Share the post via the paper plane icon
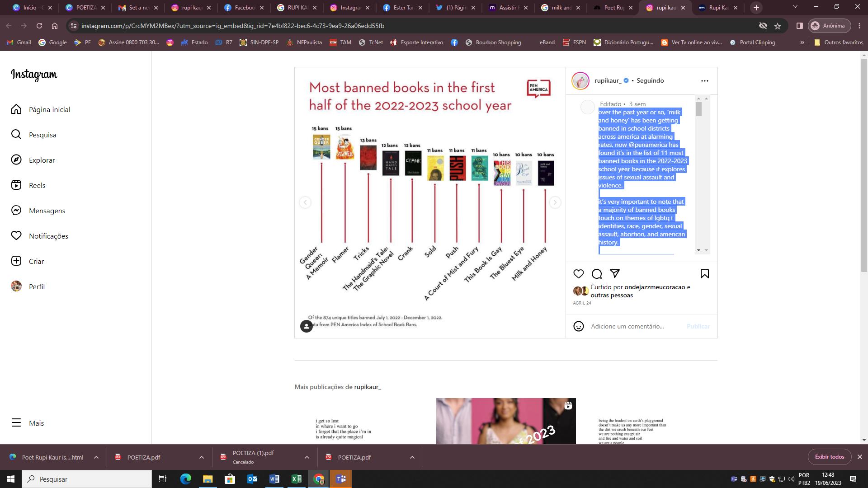 point(615,273)
